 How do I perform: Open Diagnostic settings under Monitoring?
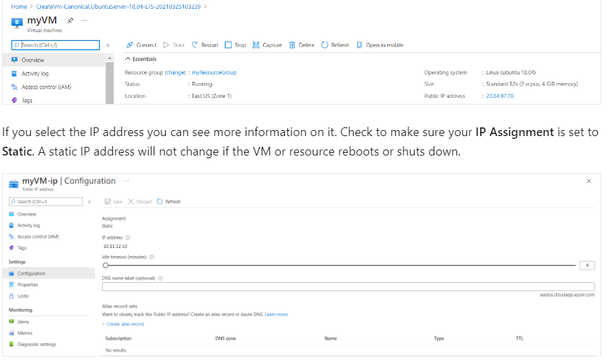pyautogui.click(x=36, y=345)
